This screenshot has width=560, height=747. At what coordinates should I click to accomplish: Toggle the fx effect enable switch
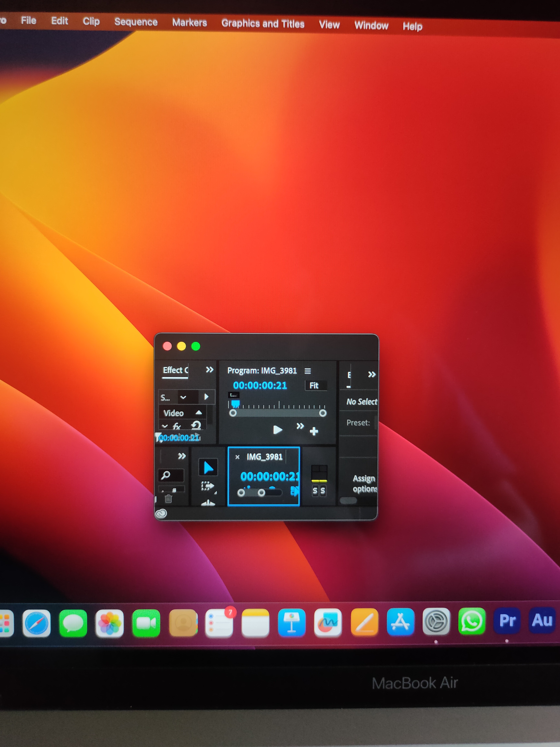point(177,427)
